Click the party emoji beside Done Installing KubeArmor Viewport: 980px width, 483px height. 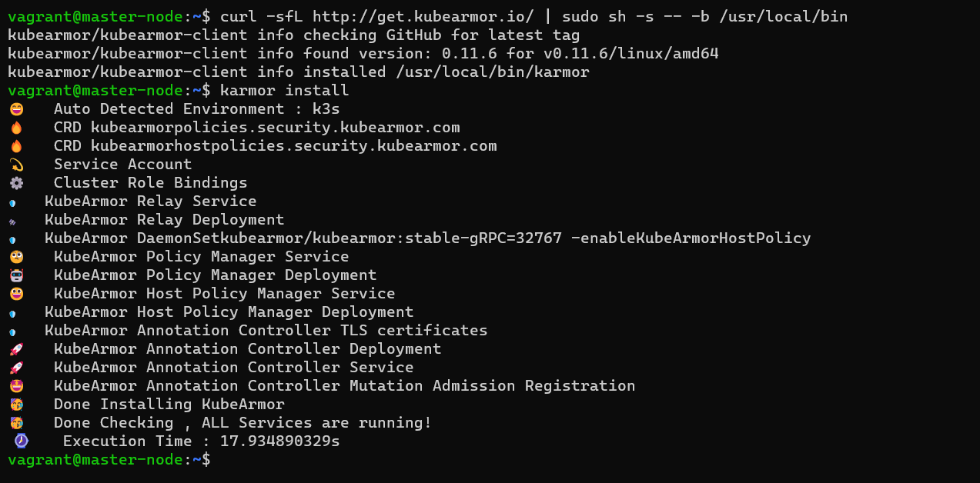[16, 405]
